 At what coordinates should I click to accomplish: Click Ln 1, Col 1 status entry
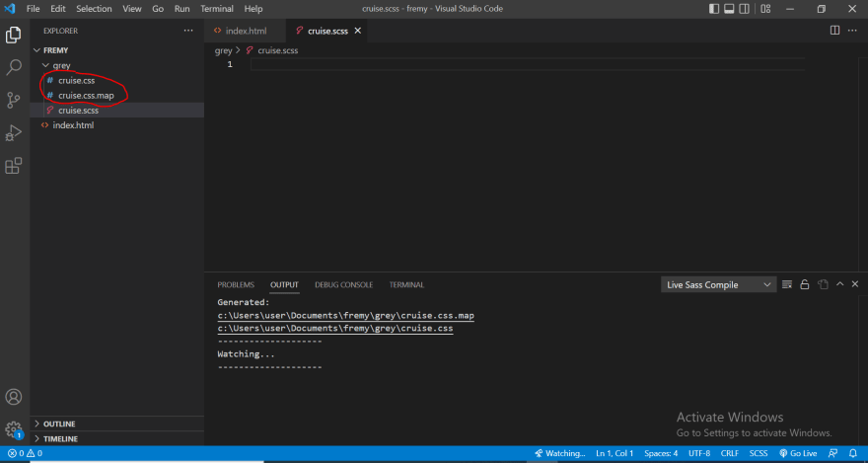click(x=615, y=453)
